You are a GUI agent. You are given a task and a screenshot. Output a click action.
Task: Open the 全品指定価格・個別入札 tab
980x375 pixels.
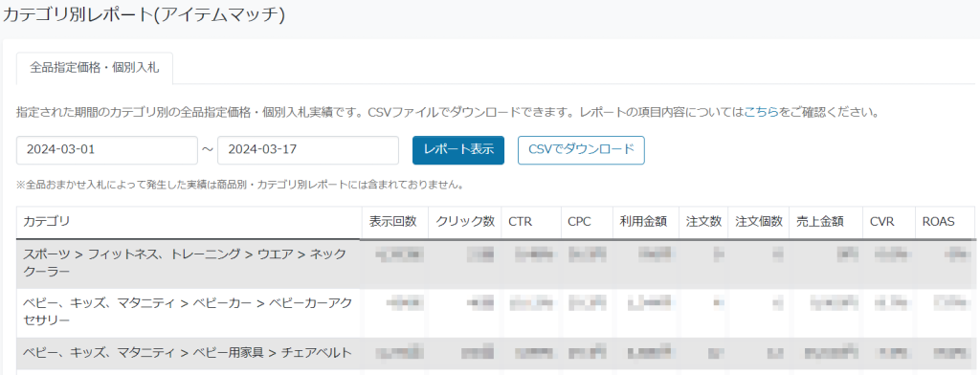(x=95, y=68)
